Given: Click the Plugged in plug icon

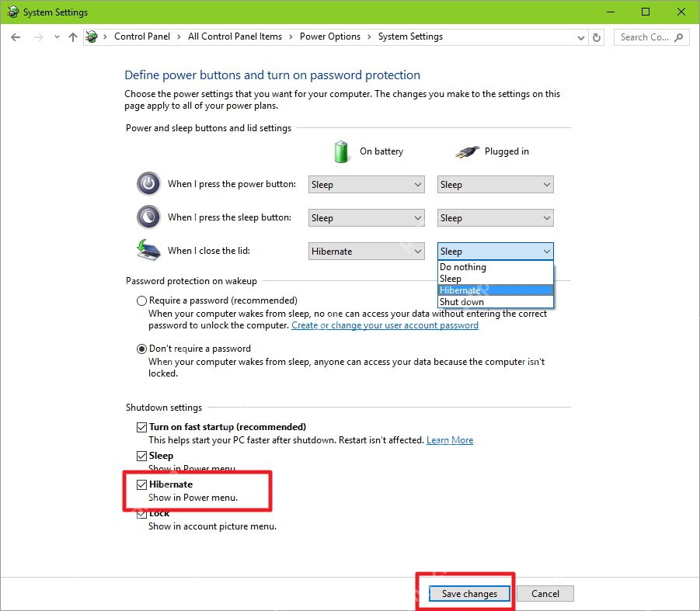Looking at the screenshot, I should 467,152.
